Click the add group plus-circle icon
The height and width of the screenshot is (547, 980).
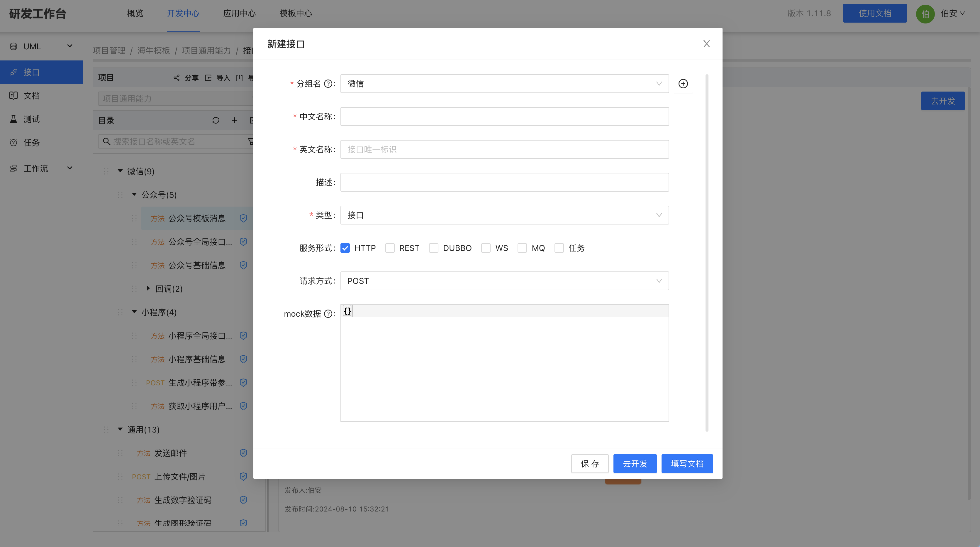click(x=683, y=84)
